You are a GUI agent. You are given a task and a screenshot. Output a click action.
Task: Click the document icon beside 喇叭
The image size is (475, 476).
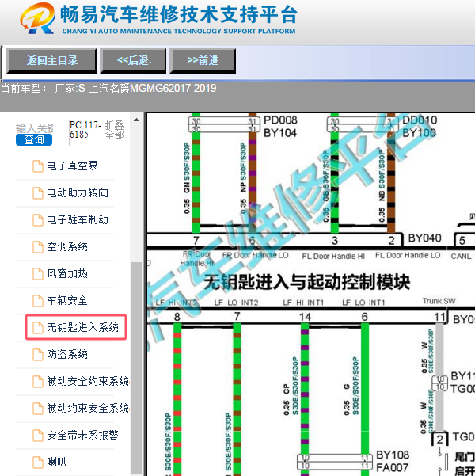pyautogui.click(x=38, y=463)
